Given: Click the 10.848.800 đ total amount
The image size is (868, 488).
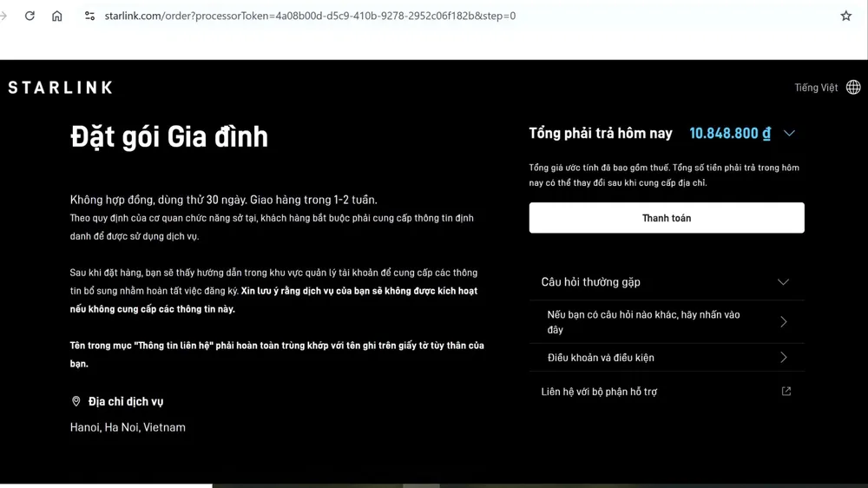Looking at the screenshot, I should click(x=730, y=134).
